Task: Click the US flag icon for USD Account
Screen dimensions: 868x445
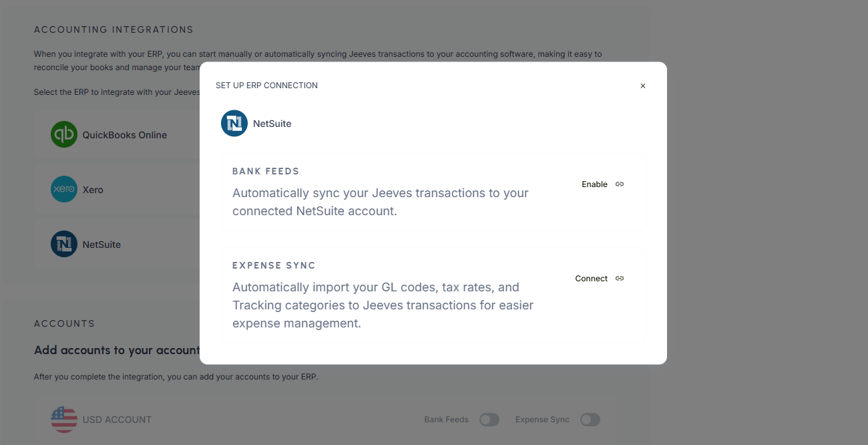Action: pos(64,420)
